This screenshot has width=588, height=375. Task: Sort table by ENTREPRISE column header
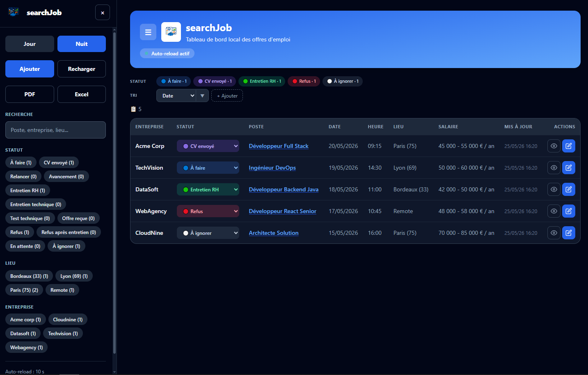(149, 127)
